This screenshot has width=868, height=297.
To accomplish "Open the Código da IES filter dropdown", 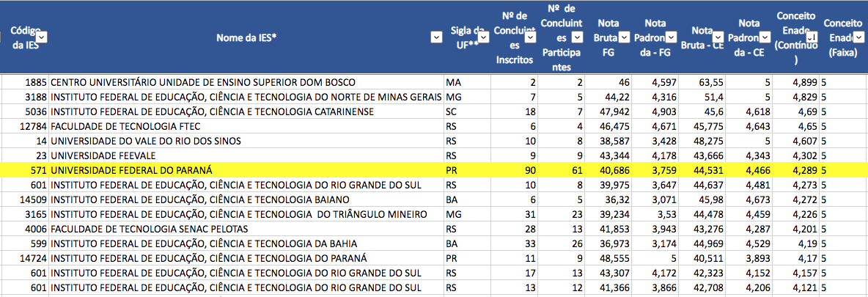I will [42, 37].
